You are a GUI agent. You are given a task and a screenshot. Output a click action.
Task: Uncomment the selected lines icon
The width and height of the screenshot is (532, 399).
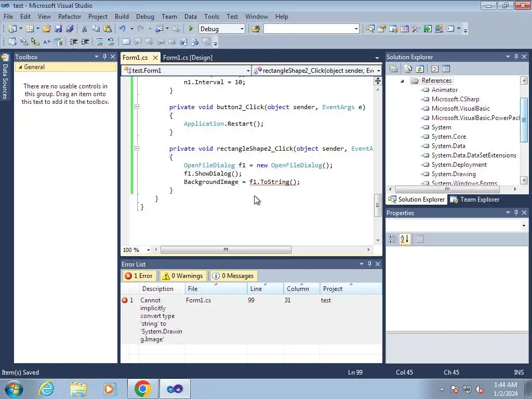tap(111, 42)
